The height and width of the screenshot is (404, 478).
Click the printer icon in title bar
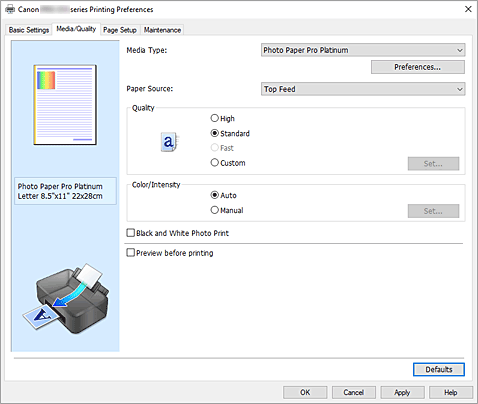pos(10,9)
